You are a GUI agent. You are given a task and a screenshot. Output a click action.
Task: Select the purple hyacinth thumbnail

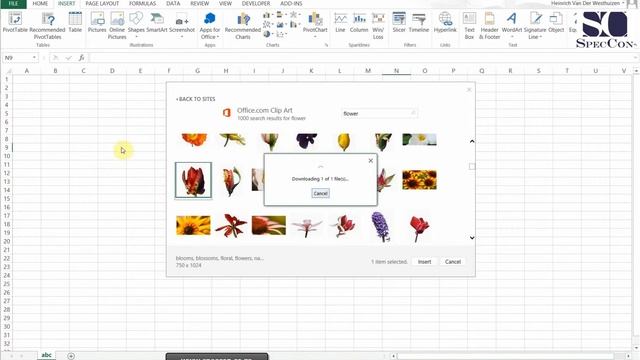[381, 227]
